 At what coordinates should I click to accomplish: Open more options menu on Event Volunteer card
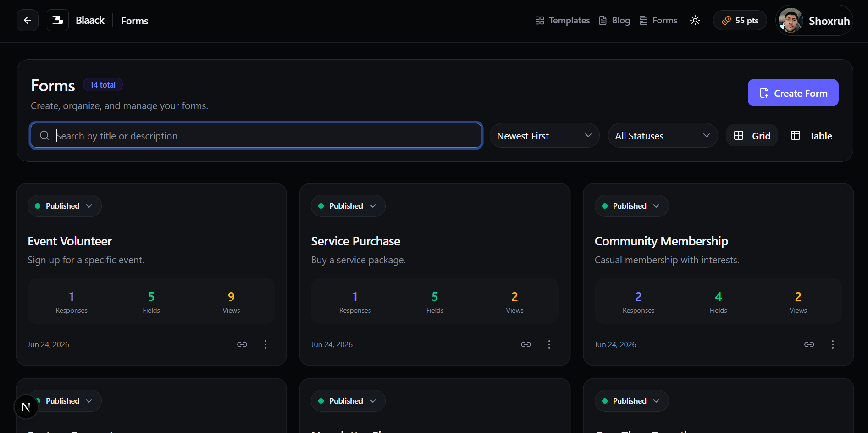point(265,344)
